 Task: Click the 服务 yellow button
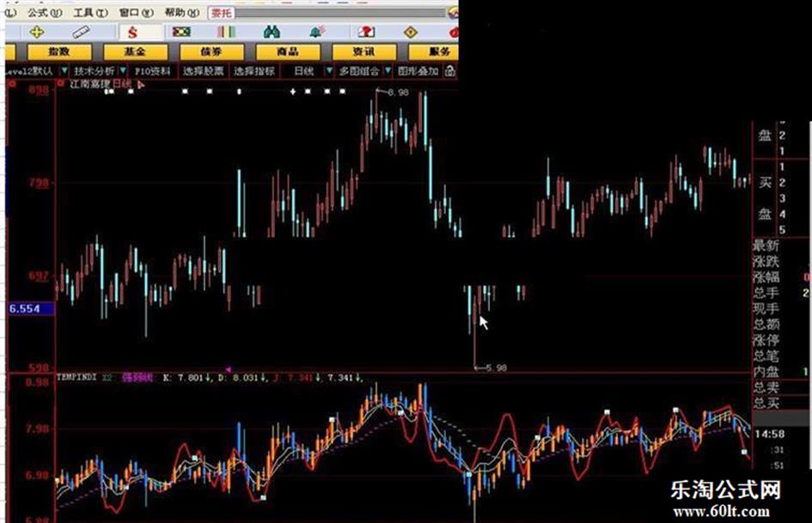pos(434,52)
